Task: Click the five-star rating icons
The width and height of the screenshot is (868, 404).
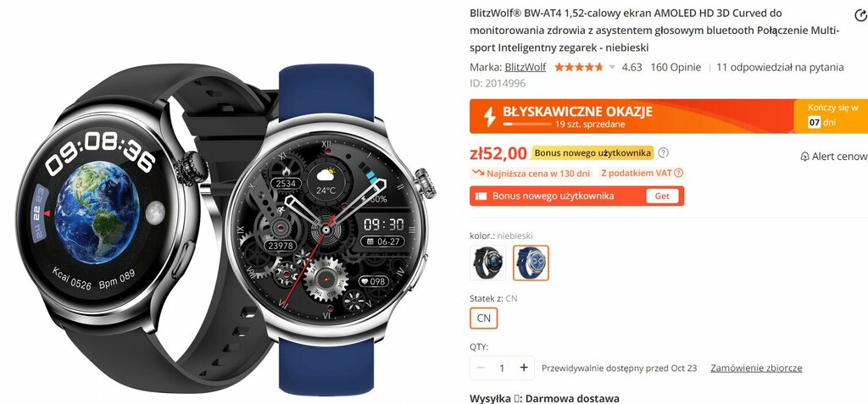Action: pos(578,68)
